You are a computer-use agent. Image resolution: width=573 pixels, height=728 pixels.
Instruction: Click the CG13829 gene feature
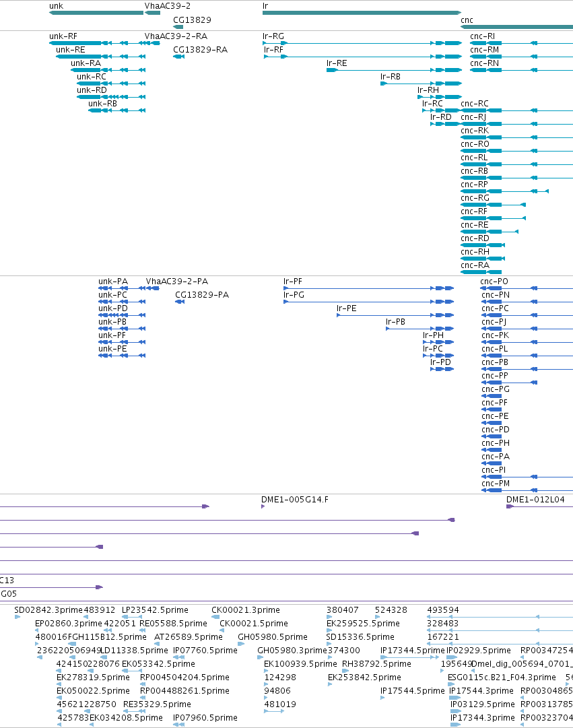point(178,27)
